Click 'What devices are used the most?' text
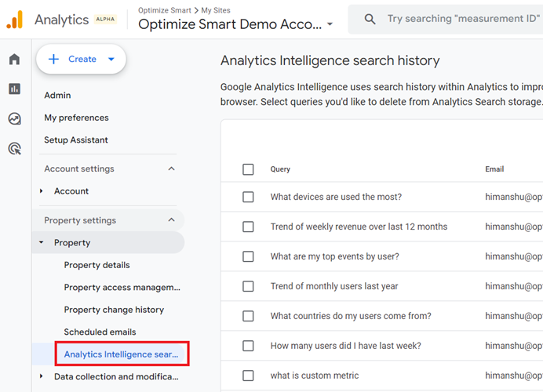Image resolution: width=543 pixels, height=392 pixels. [x=336, y=197]
